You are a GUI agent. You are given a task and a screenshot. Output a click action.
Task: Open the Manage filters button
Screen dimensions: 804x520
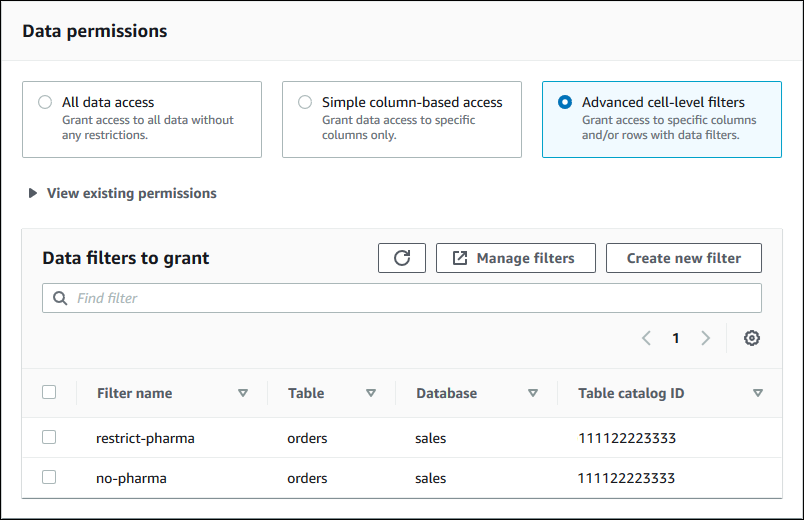[515, 258]
